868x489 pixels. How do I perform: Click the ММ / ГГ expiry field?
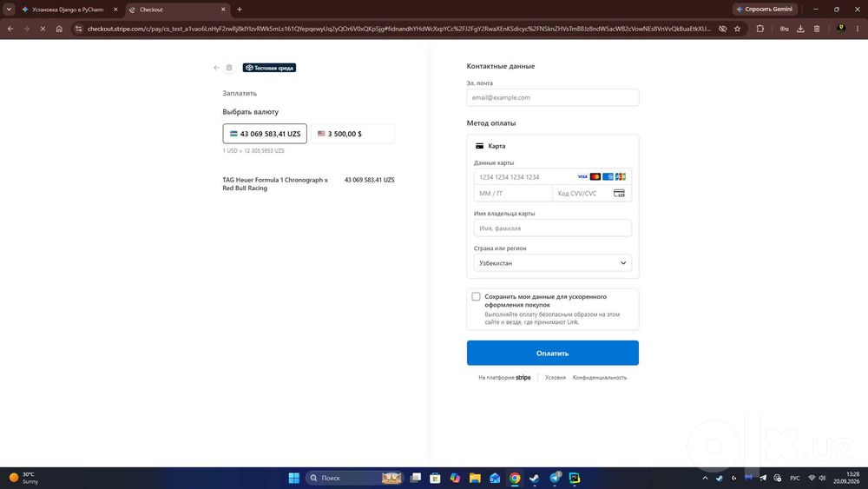coord(513,194)
